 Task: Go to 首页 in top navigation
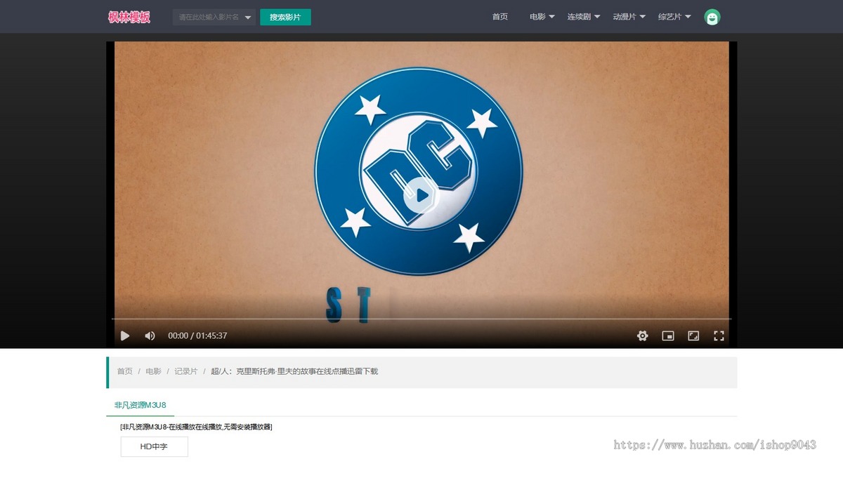(500, 17)
